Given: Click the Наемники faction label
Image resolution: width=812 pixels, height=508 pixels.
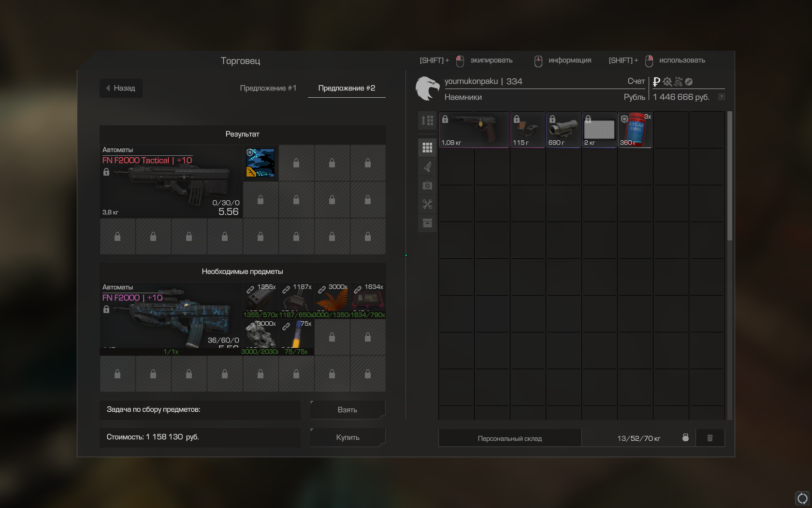Looking at the screenshot, I should point(463,97).
